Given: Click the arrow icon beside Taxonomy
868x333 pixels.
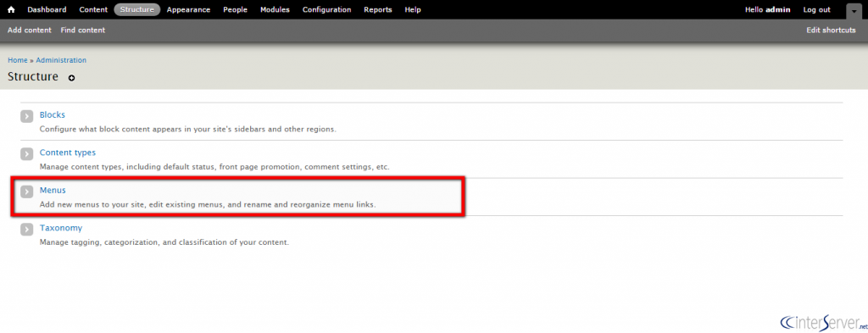Looking at the screenshot, I should point(27,229).
